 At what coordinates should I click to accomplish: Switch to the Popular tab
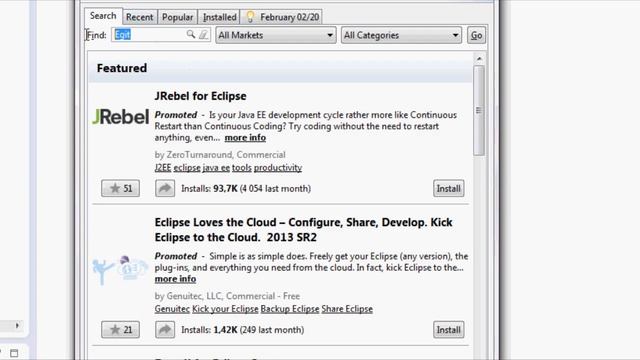pyautogui.click(x=178, y=17)
